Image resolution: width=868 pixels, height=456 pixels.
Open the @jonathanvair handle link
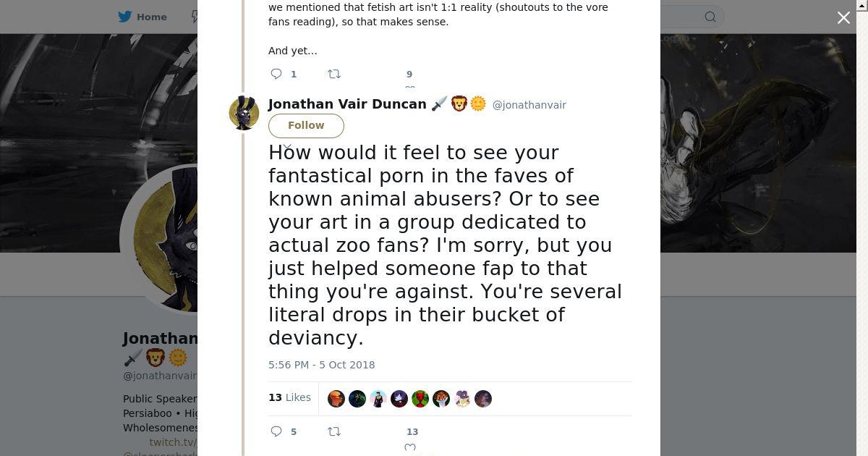pyautogui.click(x=529, y=105)
